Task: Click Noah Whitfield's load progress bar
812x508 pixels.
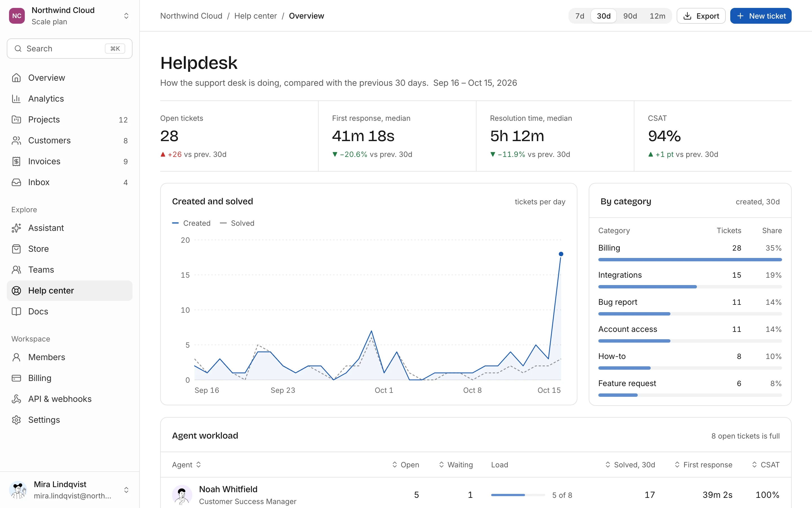Action: coord(518,495)
